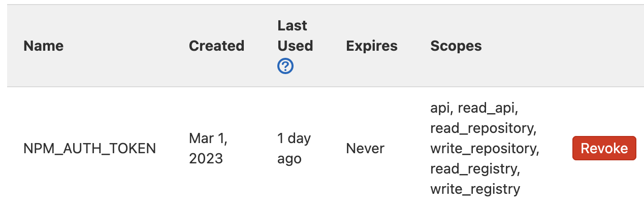Click the empty header cell above Revoke

point(604,46)
